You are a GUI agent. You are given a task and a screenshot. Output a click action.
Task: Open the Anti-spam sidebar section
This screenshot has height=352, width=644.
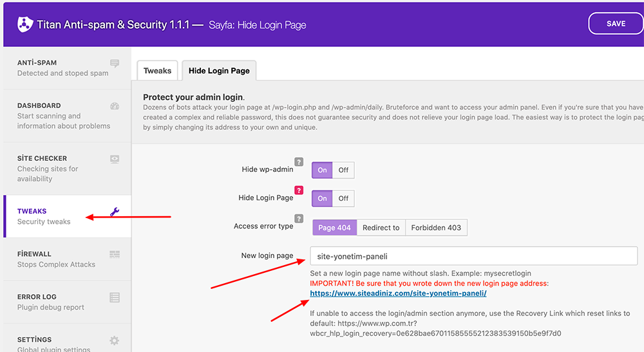(67, 68)
